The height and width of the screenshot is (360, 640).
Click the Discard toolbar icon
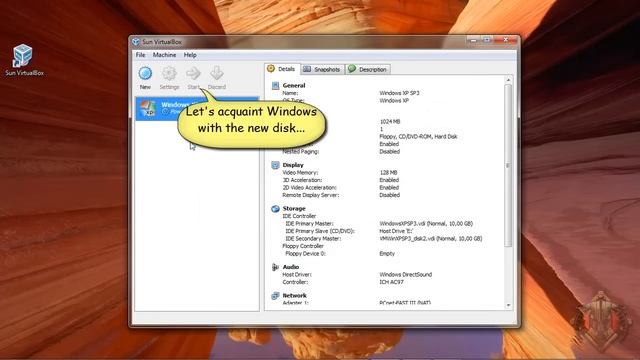[x=217, y=73]
